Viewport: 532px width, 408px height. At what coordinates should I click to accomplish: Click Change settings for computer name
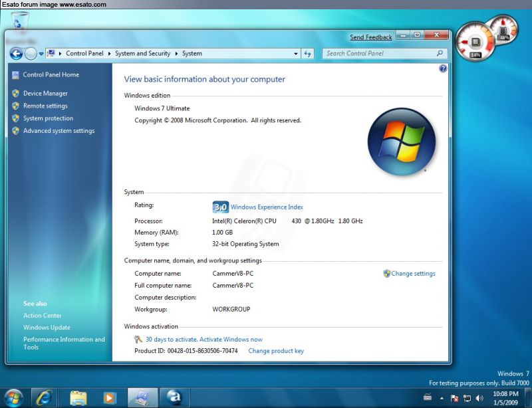click(413, 273)
